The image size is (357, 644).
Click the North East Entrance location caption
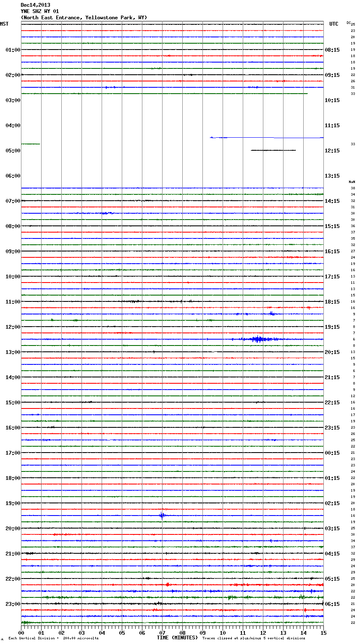tap(84, 18)
